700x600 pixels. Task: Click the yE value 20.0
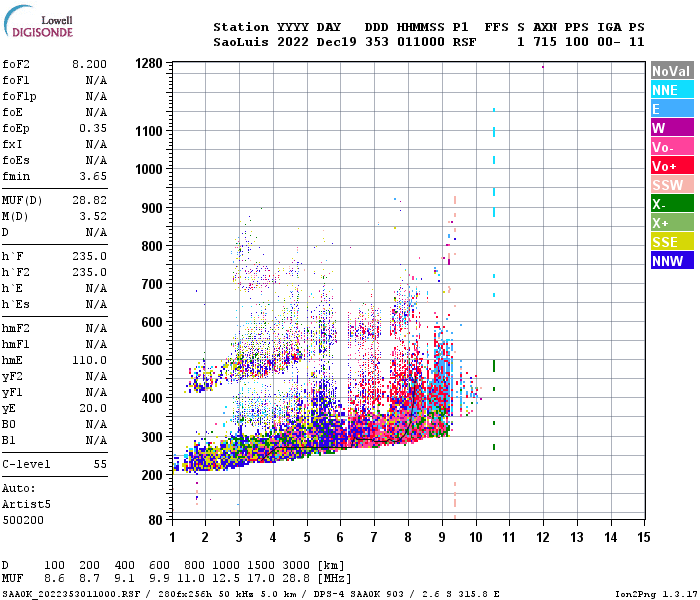(x=93, y=408)
